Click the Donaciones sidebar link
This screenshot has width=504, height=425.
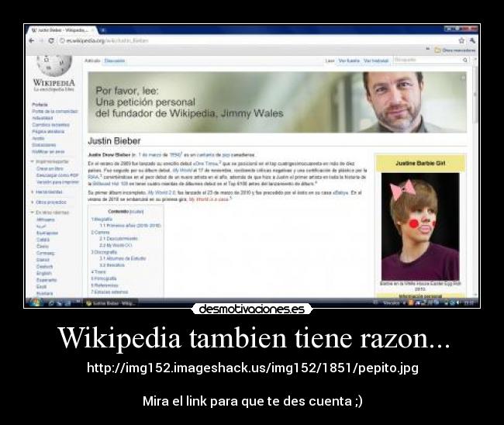[x=43, y=145]
